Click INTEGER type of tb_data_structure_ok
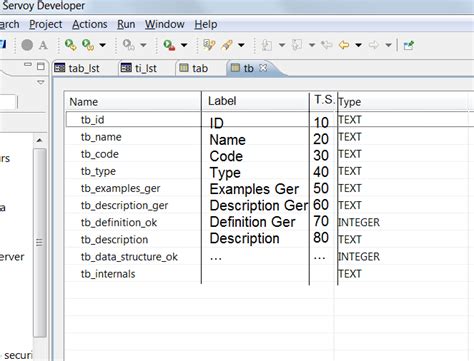This screenshot has width=474, height=361. [x=359, y=257]
